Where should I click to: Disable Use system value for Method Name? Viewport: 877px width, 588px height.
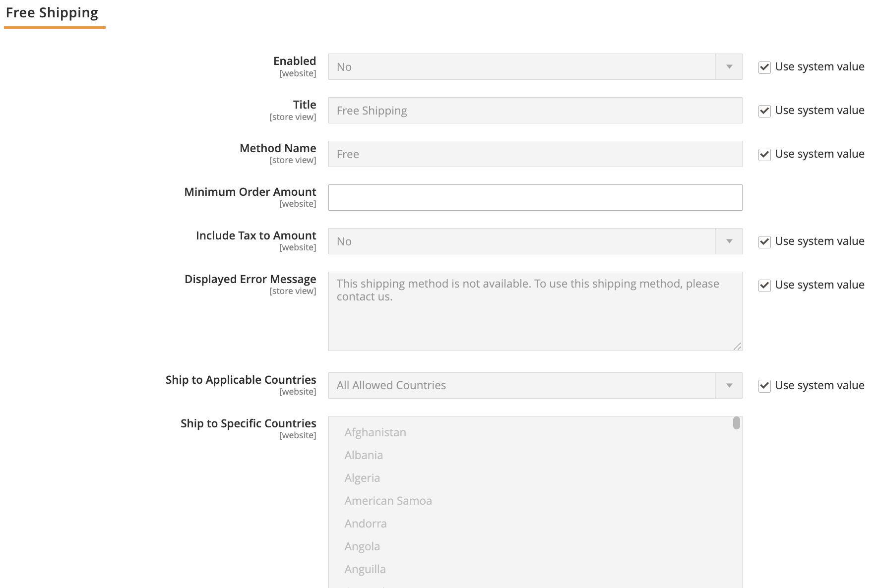764,155
